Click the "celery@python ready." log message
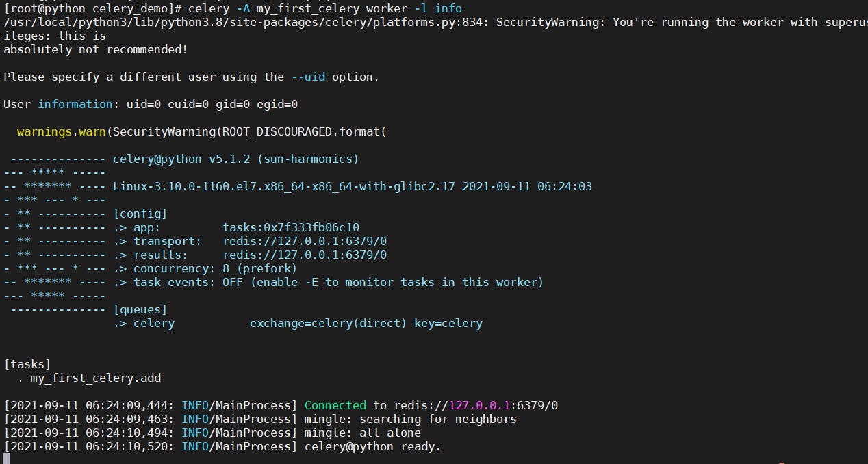This screenshot has width=868, height=464. point(373,447)
